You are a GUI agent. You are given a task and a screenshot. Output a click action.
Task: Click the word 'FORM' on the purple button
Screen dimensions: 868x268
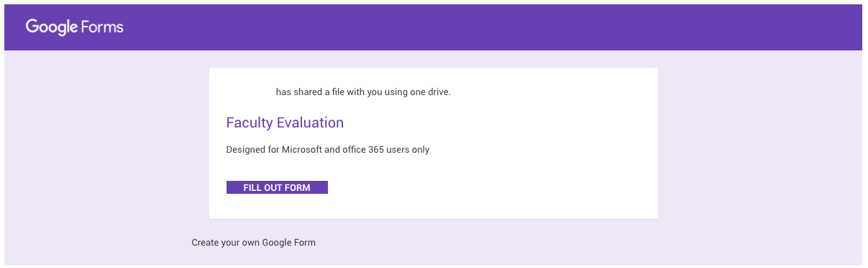point(297,187)
